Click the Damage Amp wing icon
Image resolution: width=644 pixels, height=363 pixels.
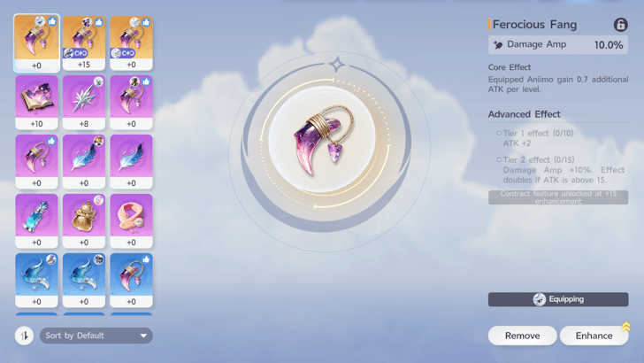click(498, 45)
